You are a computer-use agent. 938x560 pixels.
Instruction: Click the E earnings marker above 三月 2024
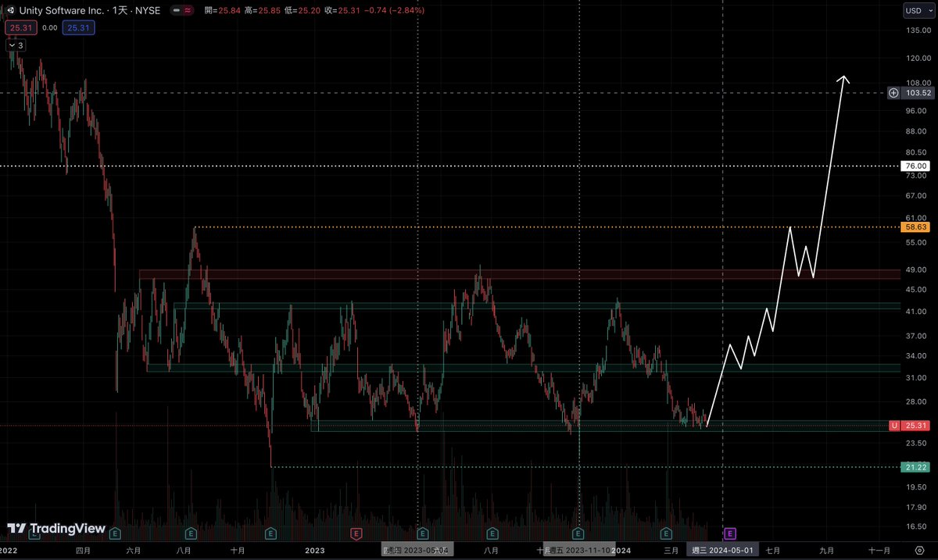pos(665,533)
